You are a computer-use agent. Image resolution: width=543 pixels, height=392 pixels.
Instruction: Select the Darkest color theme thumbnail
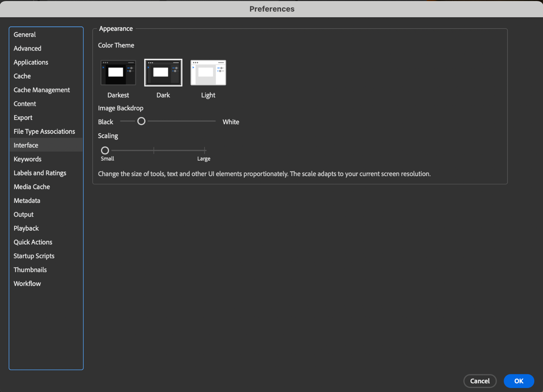118,73
